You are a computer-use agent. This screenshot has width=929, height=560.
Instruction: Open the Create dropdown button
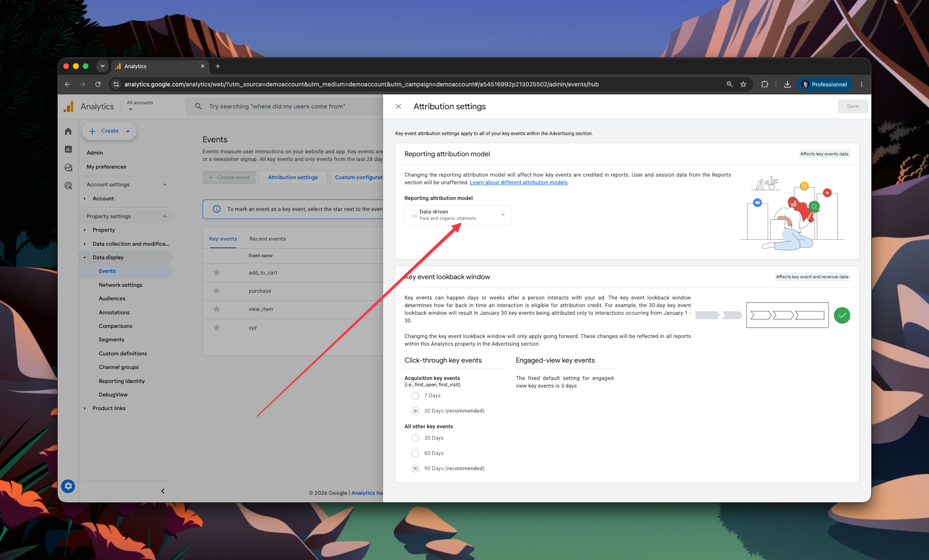pos(109,131)
